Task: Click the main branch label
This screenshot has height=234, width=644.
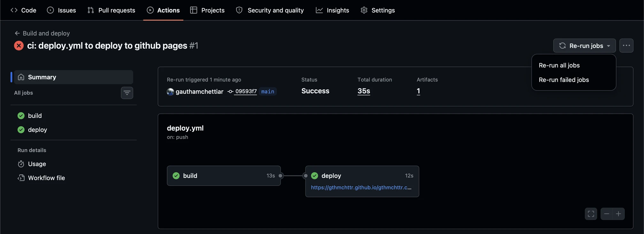Action: 268,91
